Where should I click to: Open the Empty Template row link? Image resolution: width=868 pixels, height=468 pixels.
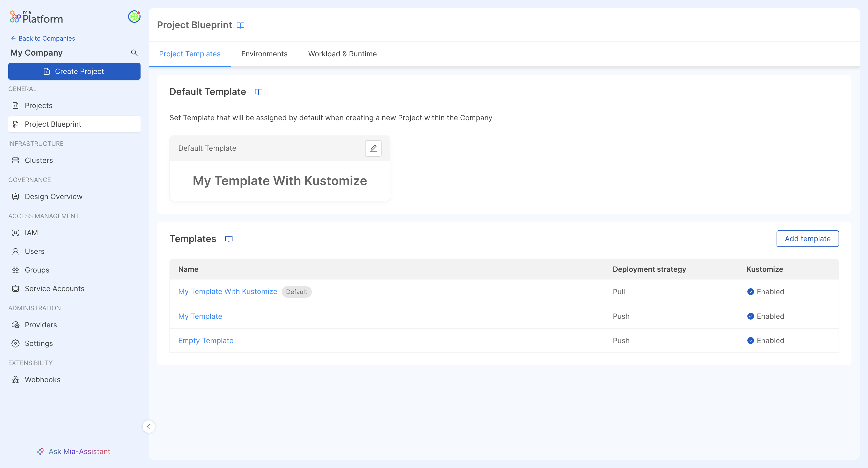click(206, 341)
